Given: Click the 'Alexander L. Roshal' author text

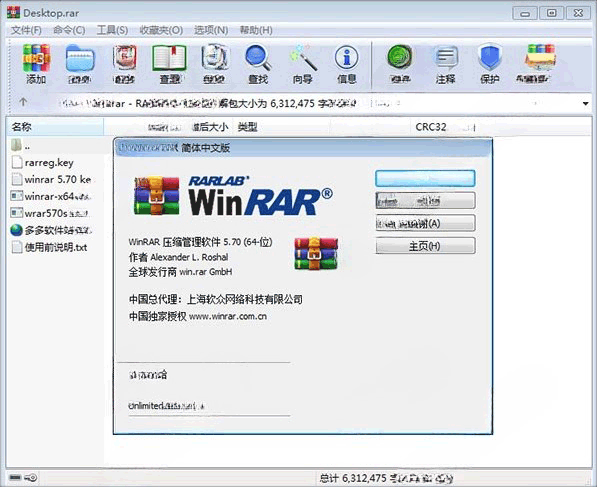Looking at the screenshot, I should [x=189, y=257].
